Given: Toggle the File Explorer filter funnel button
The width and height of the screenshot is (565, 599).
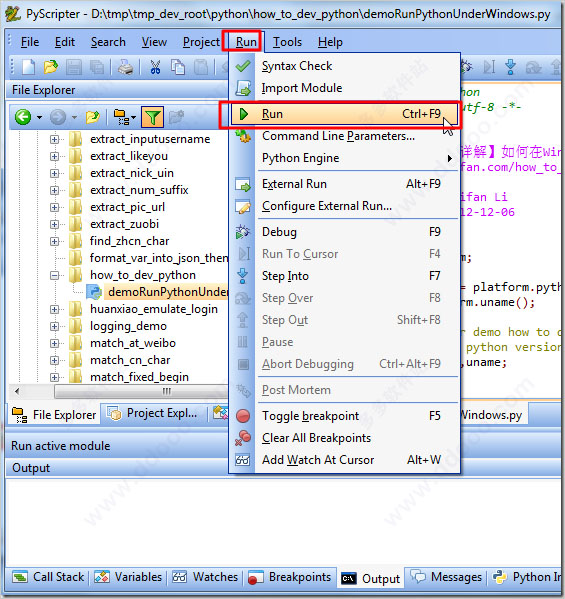Looking at the screenshot, I should (152, 117).
